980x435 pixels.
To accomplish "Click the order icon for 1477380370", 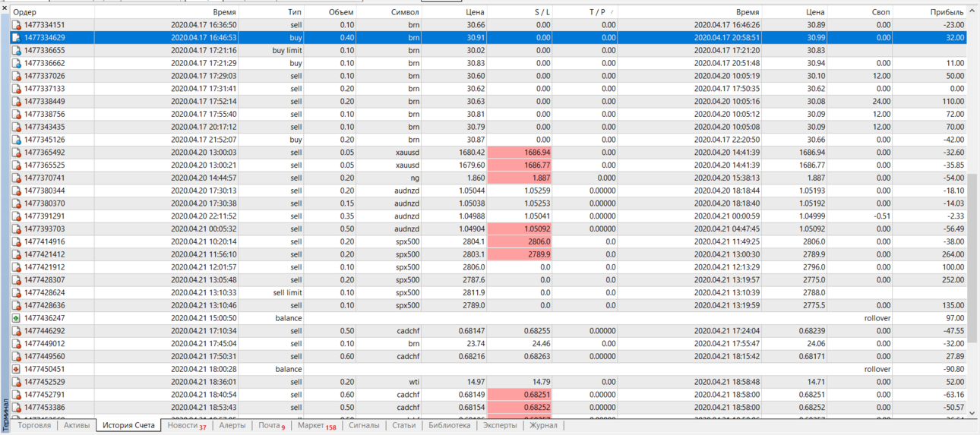I will coord(16,203).
